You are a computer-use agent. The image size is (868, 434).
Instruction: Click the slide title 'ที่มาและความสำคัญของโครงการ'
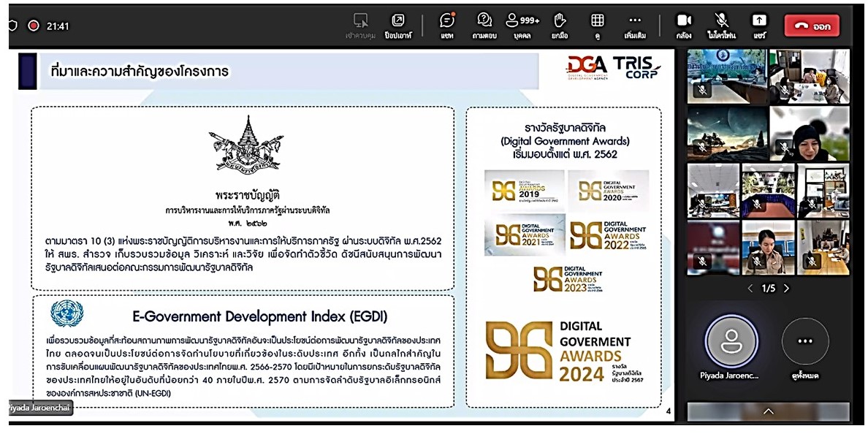[x=139, y=71]
